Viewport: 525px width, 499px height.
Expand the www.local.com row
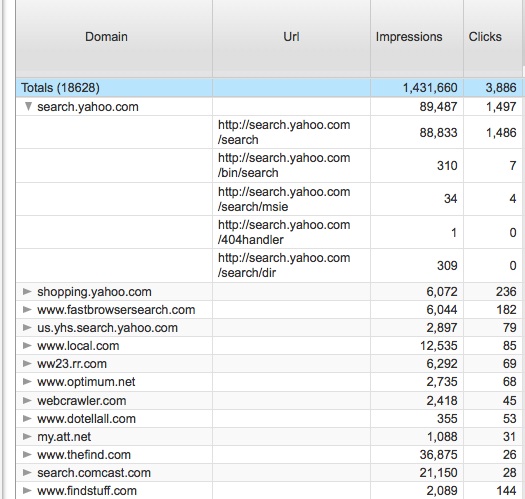pos(27,346)
